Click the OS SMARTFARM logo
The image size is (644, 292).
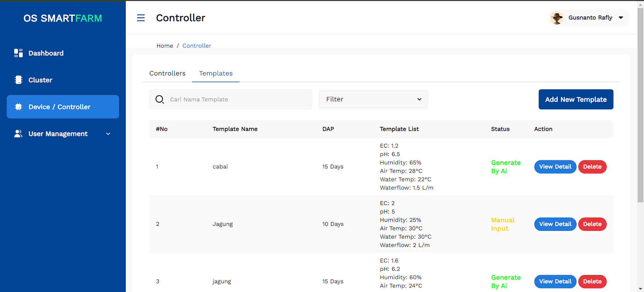click(x=63, y=18)
